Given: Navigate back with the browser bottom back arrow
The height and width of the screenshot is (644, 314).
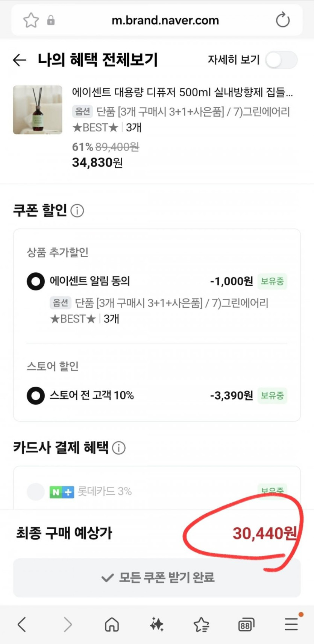Looking at the screenshot, I should coord(22,625).
